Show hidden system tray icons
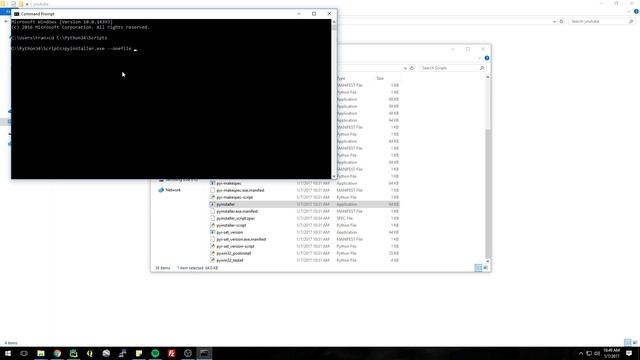This screenshot has height=360, width=640. (x=581, y=353)
